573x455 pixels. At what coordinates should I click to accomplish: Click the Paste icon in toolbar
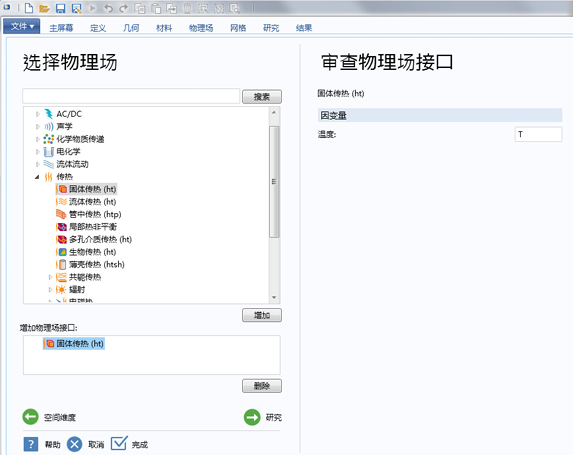click(156, 8)
